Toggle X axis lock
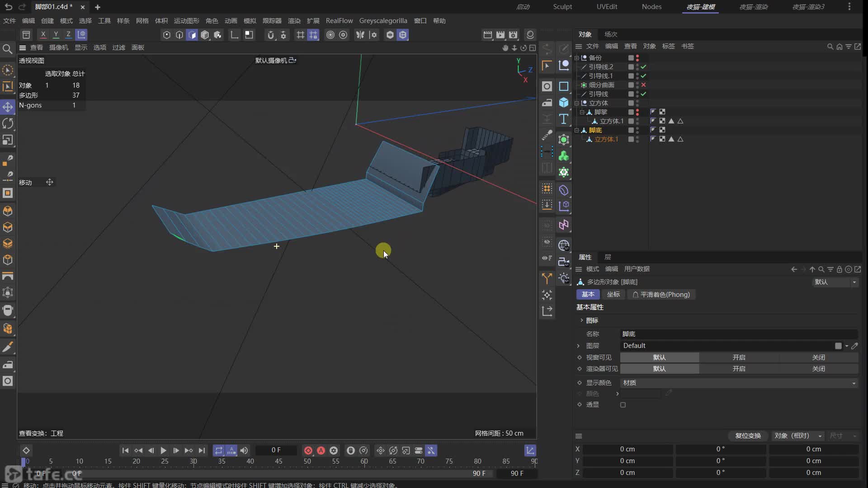The width and height of the screenshot is (868, 488). (x=43, y=34)
